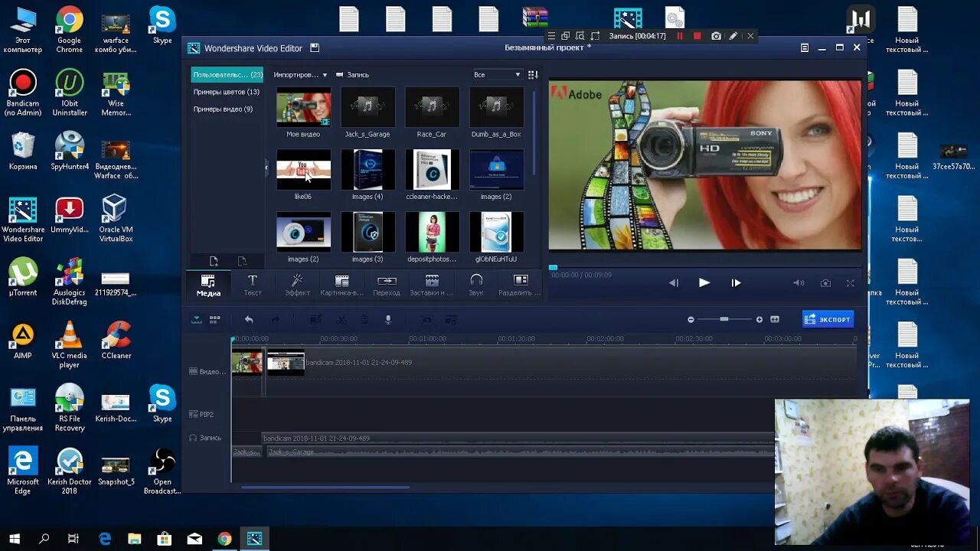Open File Explorer from taskbar

[x=134, y=539]
